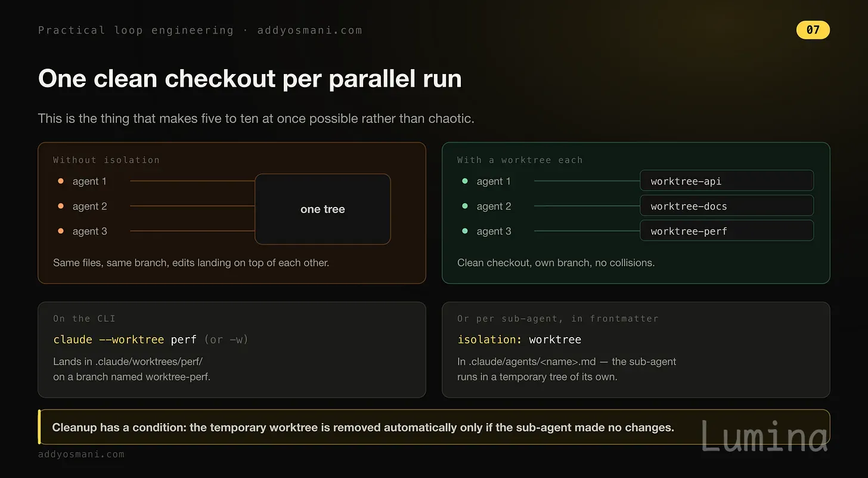Click the Lumina watermark logo
Image resolution: width=868 pixels, height=478 pixels.
764,436
